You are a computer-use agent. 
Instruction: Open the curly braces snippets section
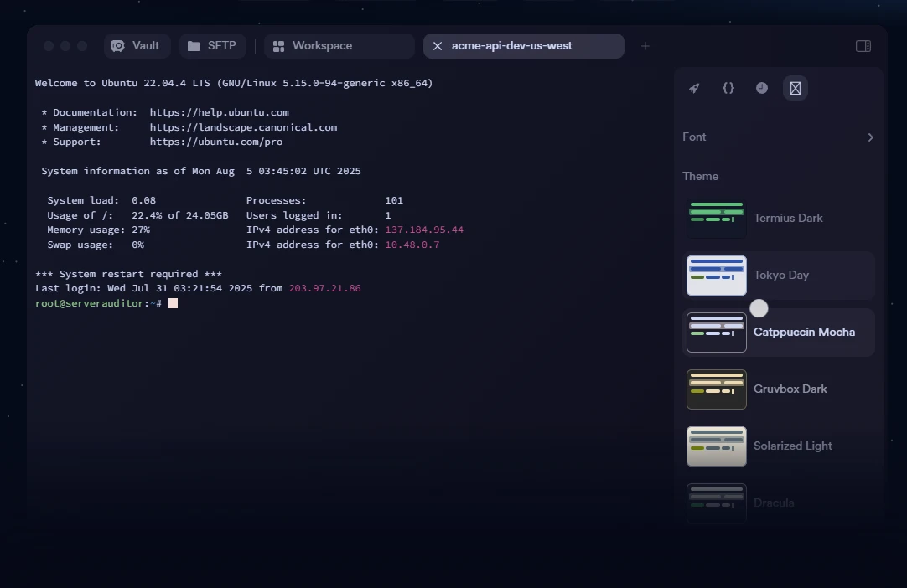pyautogui.click(x=728, y=88)
